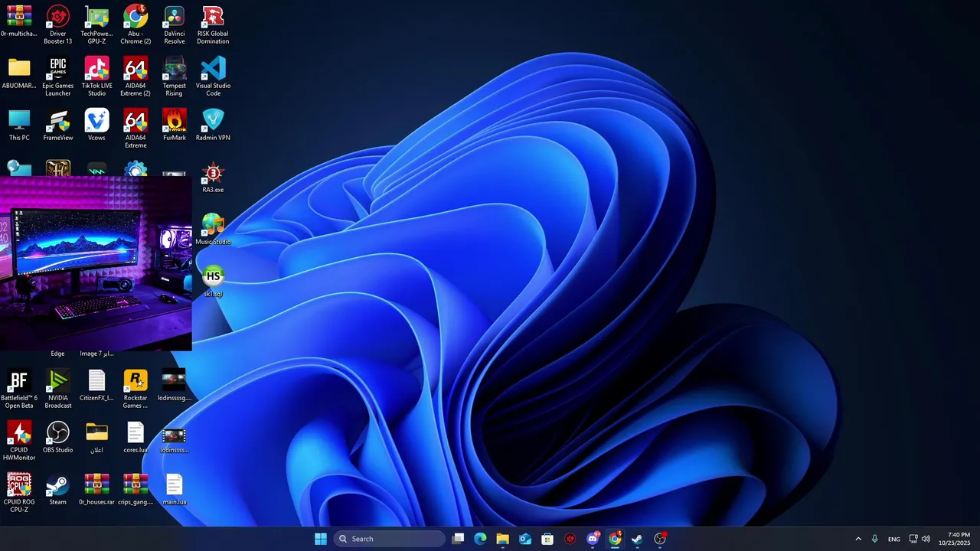Launch TechPowerUp GPU-Z shortcut
980x551 pixels.
96,24
